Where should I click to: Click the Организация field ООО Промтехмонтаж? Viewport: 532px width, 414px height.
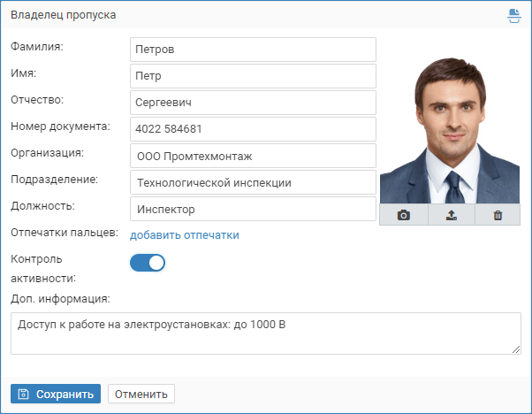pyautogui.click(x=252, y=156)
